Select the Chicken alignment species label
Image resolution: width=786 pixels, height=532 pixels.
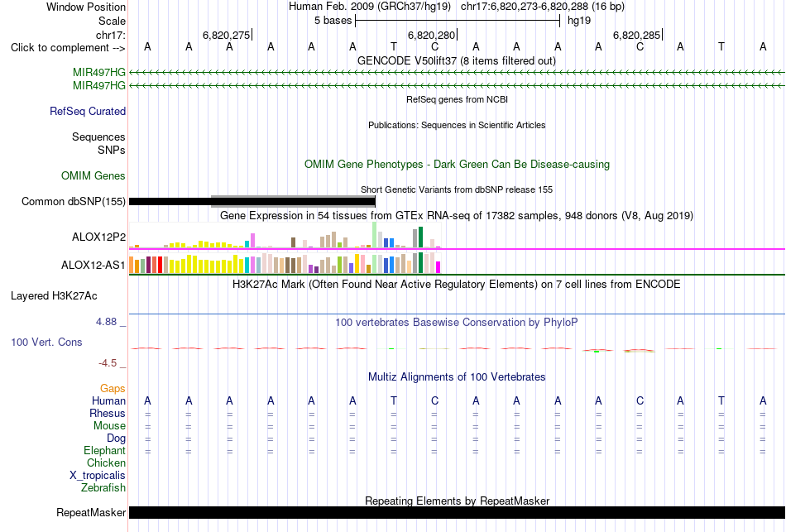point(106,463)
